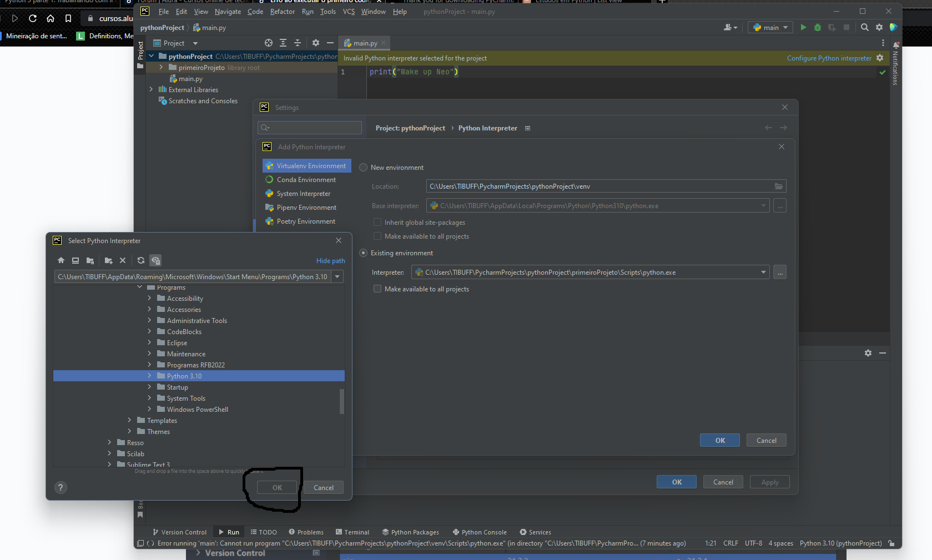The height and width of the screenshot is (560, 932).
Task: Collapse all in the Project panel toolbar
Action: tap(298, 43)
